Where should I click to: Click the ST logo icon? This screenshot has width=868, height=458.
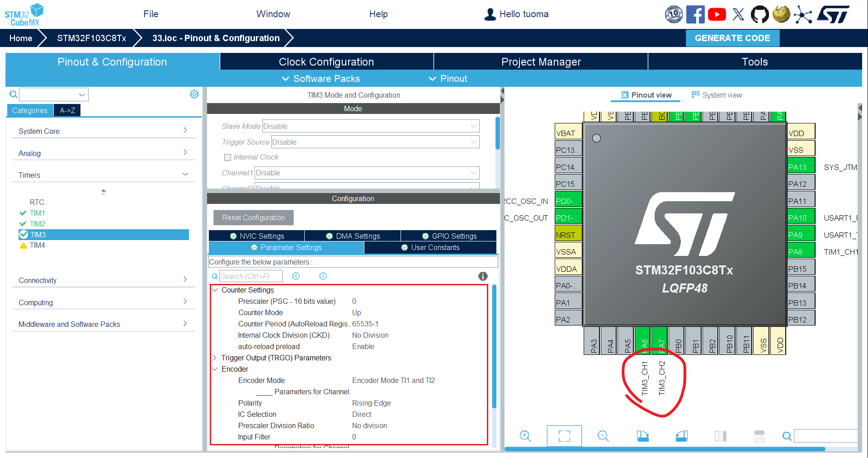[x=833, y=14]
